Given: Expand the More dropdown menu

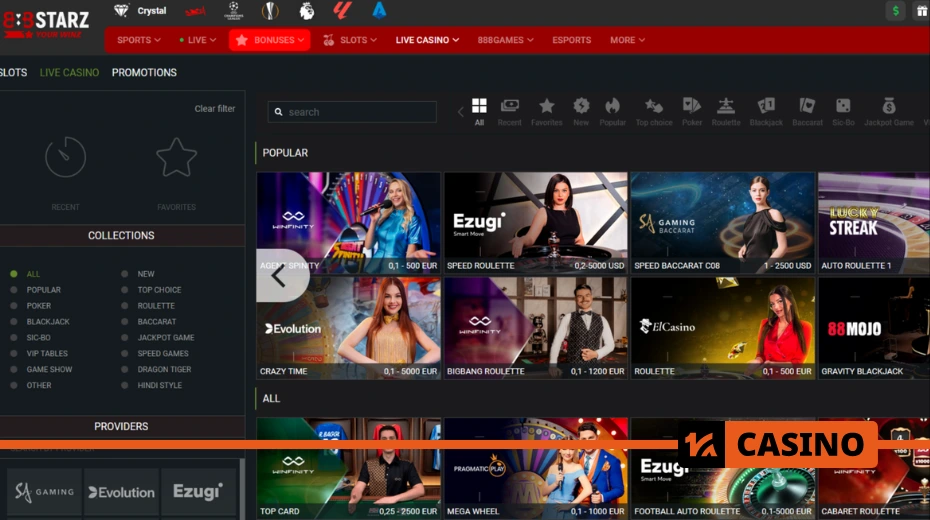Looking at the screenshot, I should [x=627, y=40].
